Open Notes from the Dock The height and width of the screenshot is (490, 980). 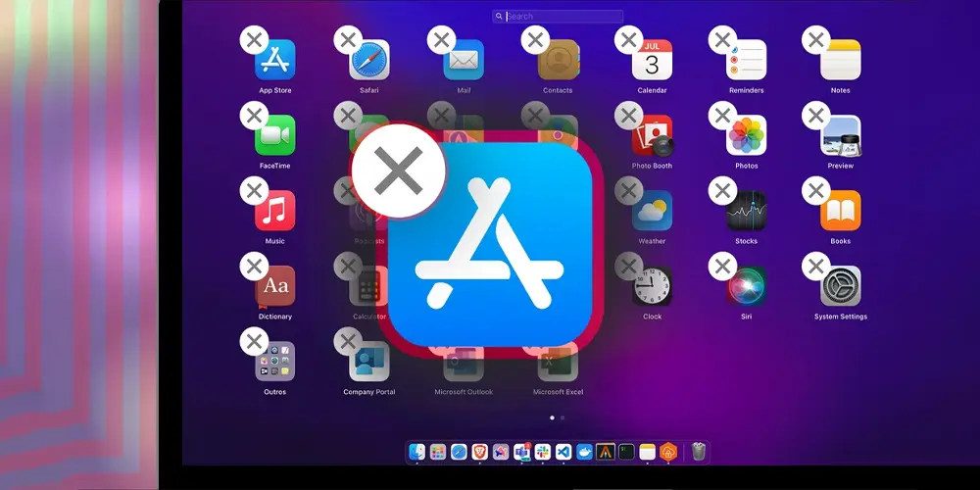click(x=648, y=452)
